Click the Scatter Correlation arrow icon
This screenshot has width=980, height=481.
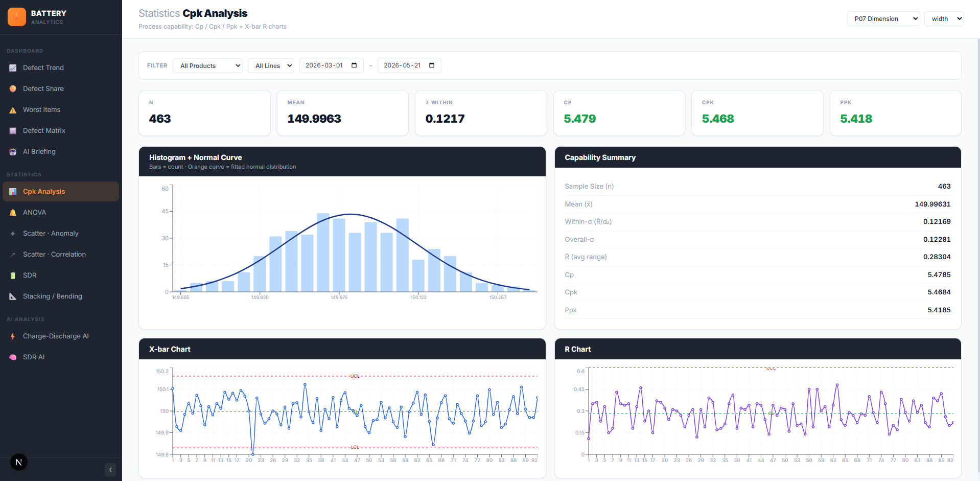(x=13, y=255)
